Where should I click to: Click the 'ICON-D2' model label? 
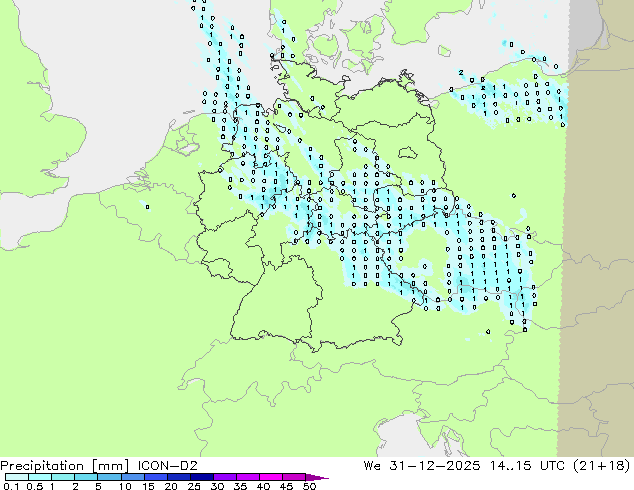tap(167, 466)
